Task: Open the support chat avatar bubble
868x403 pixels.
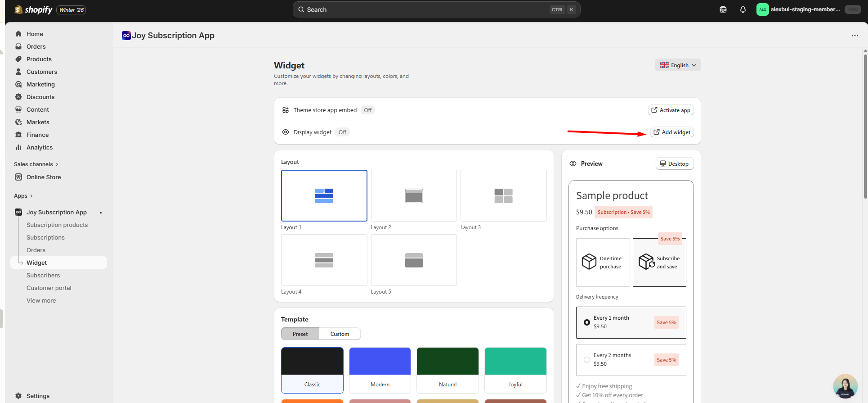Action: 845,386
